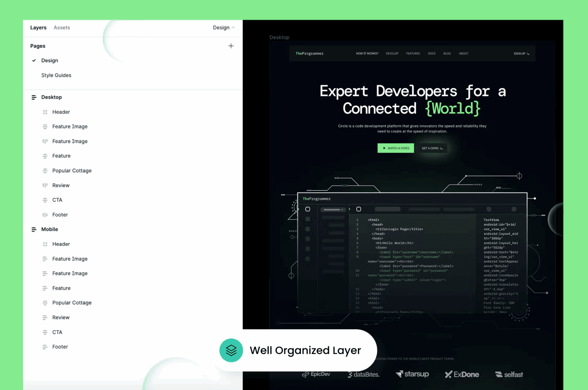Select the checked Design page
588x390 pixels.
pos(50,61)
